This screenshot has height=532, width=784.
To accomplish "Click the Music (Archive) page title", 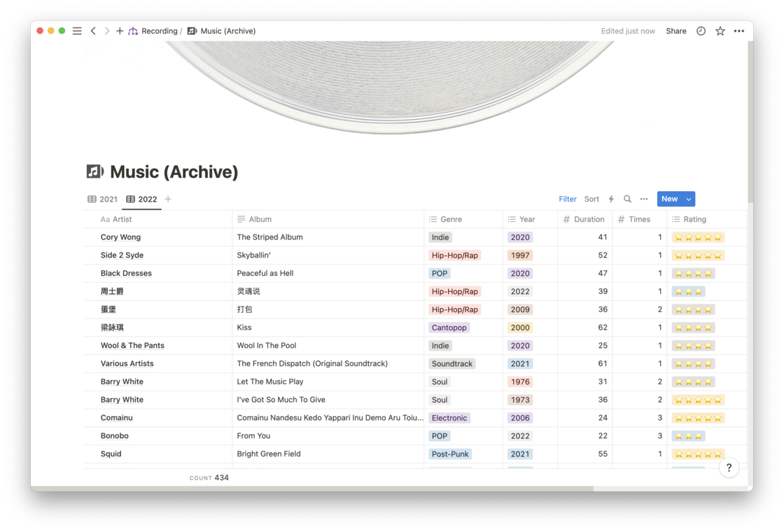I will click(x=174, y=171).
